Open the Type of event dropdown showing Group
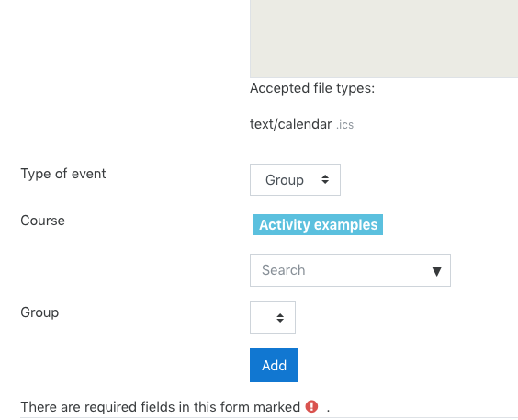The height and width of the screenshot is (420, 518). 295,179
